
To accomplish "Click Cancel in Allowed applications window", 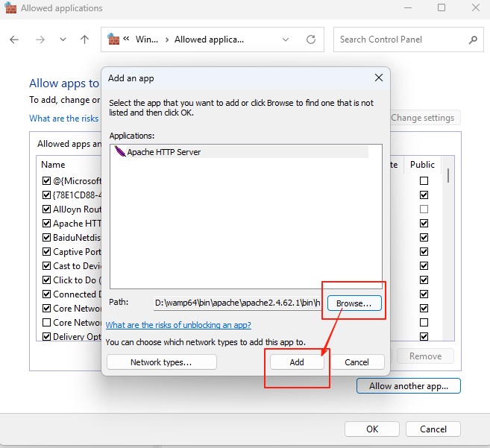I will coord(433,429).
